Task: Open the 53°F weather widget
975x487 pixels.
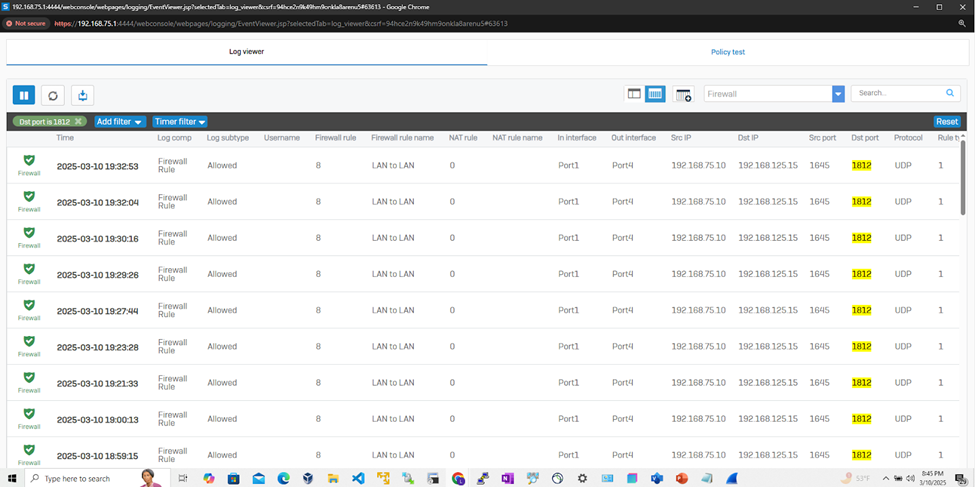Action: 856,478
